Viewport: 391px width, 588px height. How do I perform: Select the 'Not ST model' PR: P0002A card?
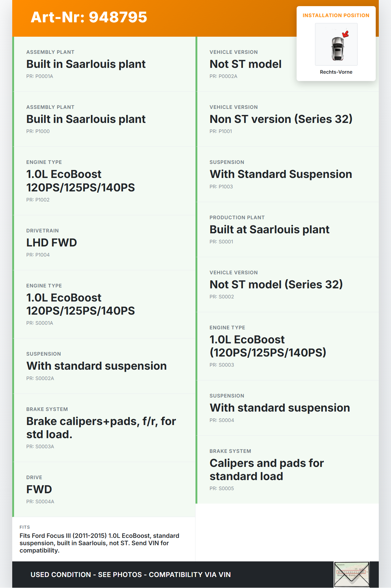pyautogui.click(x=246, y=64)
